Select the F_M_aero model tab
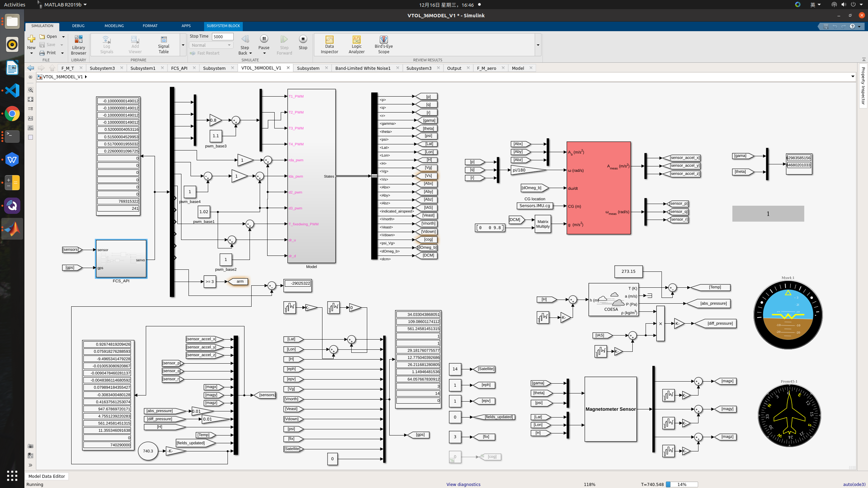 tap(487, 68)
